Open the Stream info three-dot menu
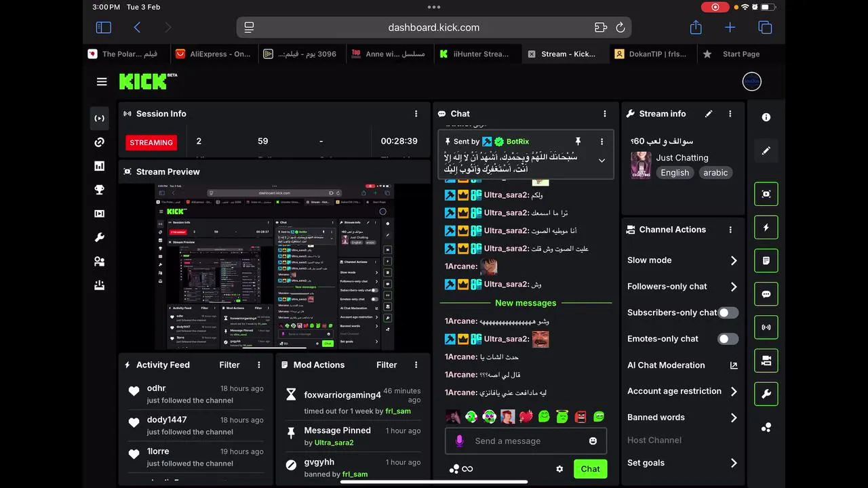This screenshot has height=488, width=868. pyautogui.click(x=730, y=114)
